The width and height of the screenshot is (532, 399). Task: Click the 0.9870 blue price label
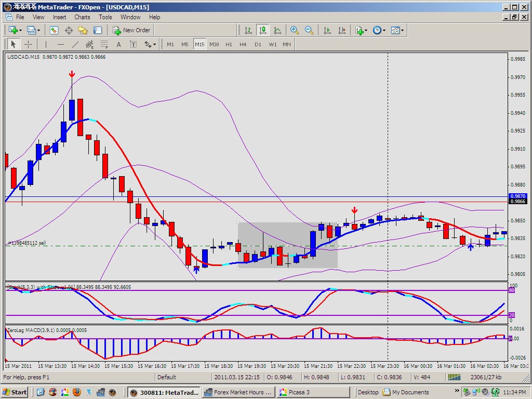[517, 196]
